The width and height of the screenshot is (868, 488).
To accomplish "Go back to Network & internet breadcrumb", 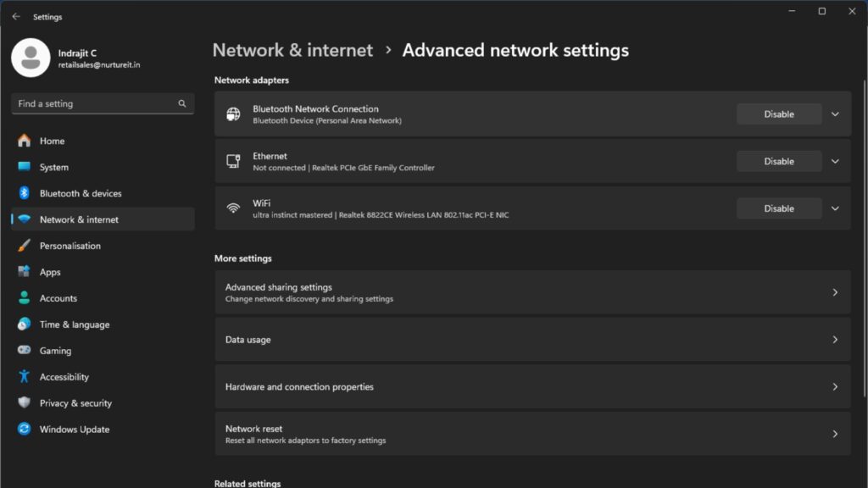I will click(292, 50).
